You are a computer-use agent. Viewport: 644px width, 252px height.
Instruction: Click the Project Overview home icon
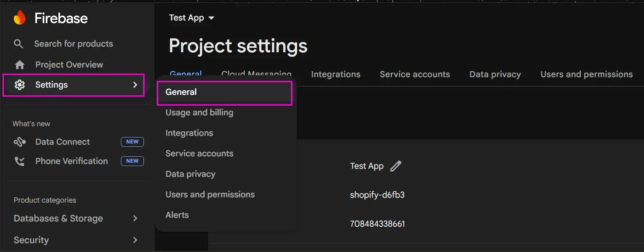[x=19, y=65]
